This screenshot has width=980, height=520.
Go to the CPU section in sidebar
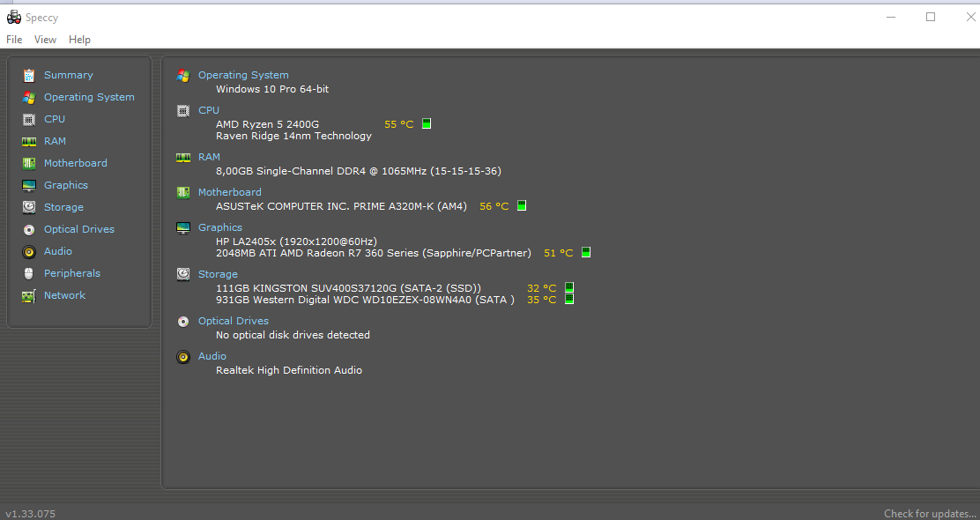[x=55, y=119]
